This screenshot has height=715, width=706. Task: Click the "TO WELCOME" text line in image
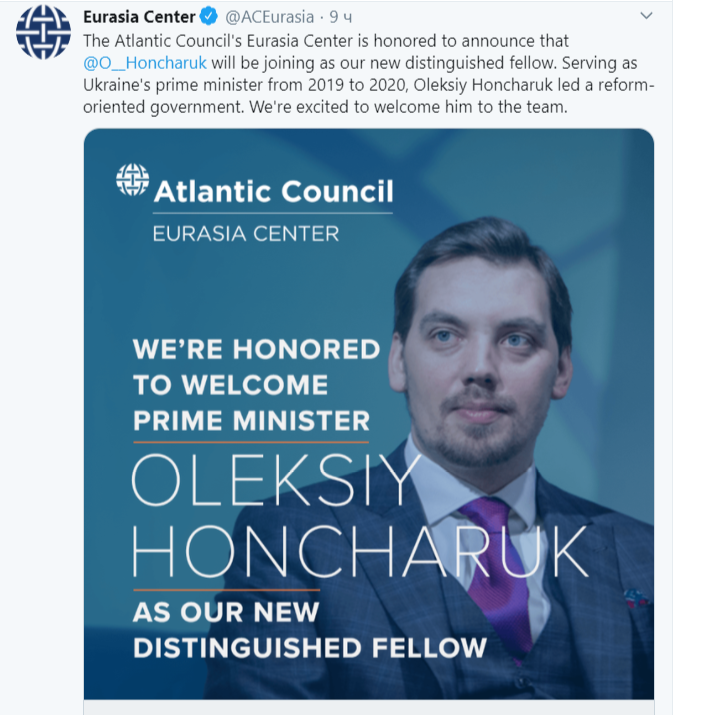230,385
